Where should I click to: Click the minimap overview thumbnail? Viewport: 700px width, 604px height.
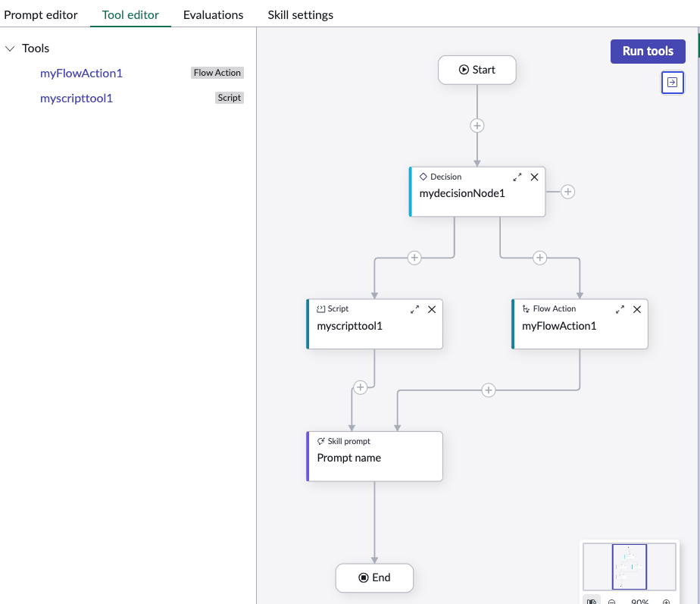pos(630,566)
